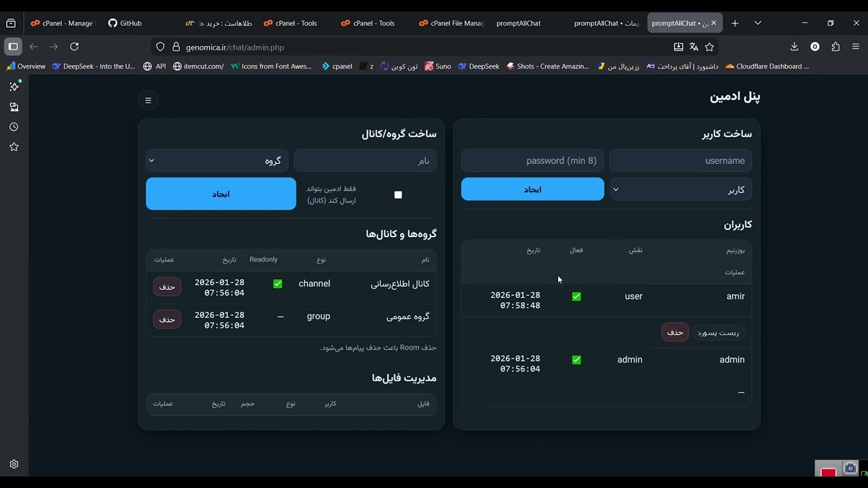Bookmark this page with the star

709,47
